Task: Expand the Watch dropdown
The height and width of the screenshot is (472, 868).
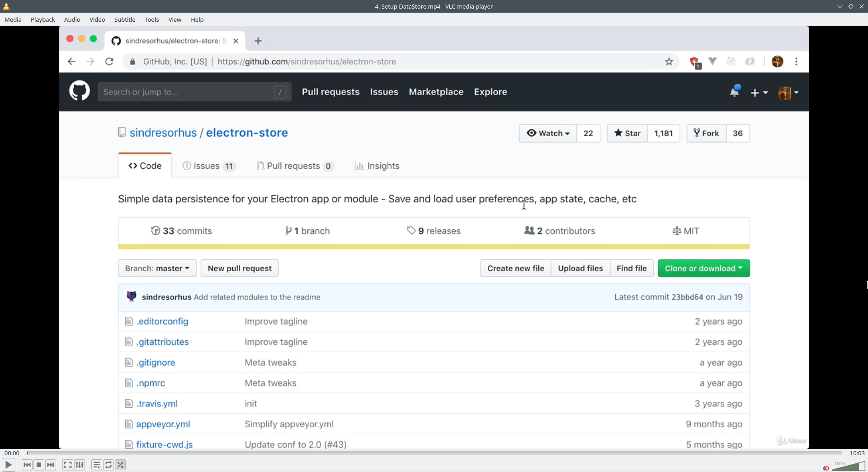Action: coord(548,133)
